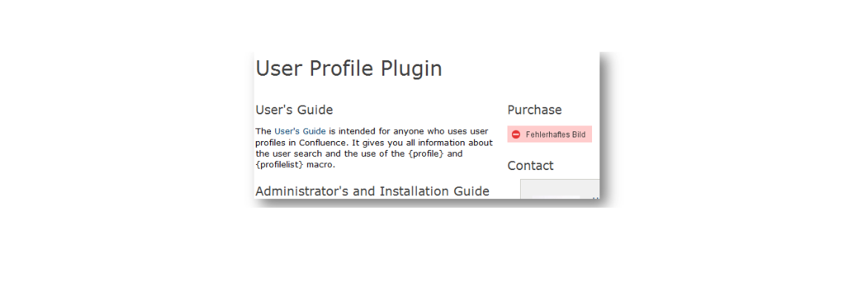Click the word "macro." ending the paragraph
The height and width of the screenshot is (297, 868).
[x=320, y=165]
